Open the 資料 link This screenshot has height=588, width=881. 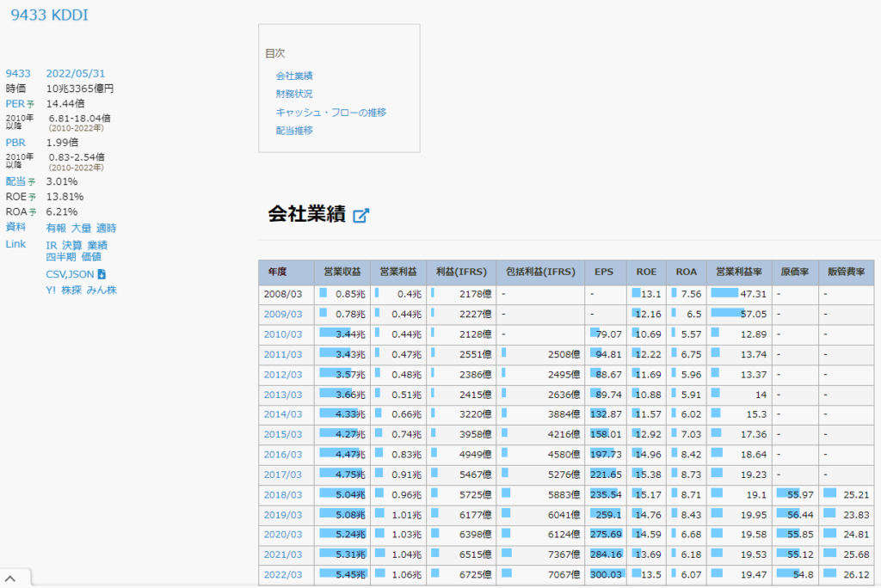pos(15,227)
